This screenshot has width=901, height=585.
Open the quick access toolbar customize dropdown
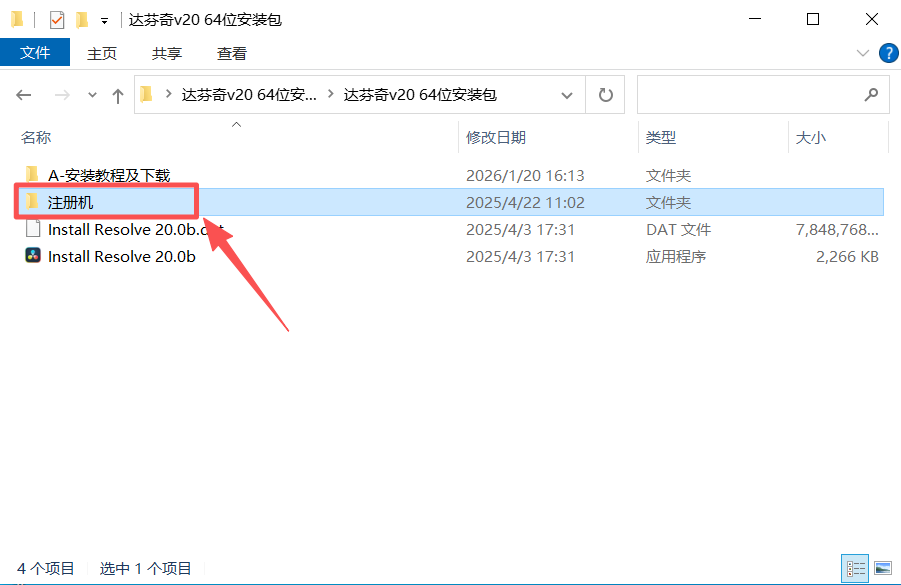104,20
